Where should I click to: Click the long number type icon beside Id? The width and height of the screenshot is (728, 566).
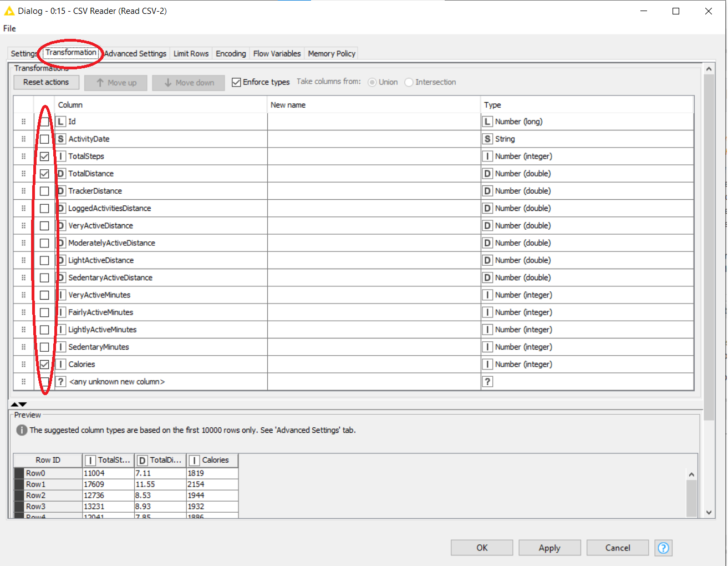[x=60, y=121]
